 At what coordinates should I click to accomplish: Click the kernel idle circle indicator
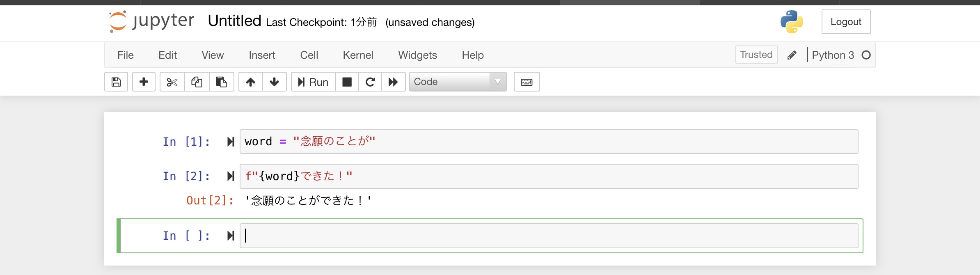tap(866, 55)
